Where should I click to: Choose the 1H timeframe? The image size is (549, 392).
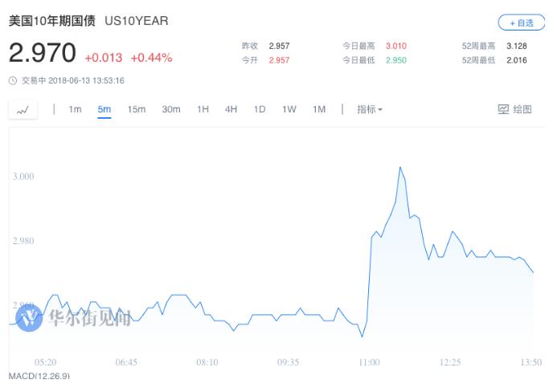(x=203, y=109)
